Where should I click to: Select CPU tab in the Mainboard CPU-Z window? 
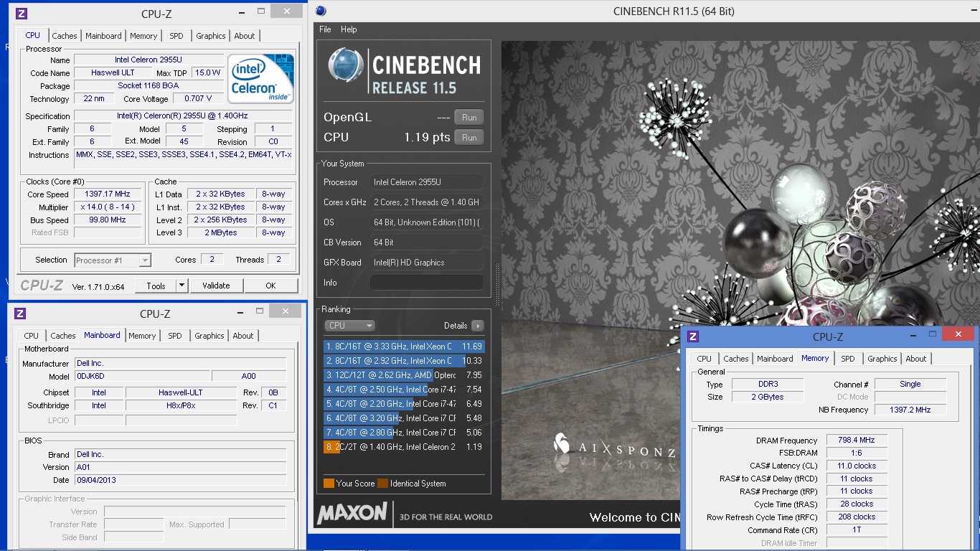(32, 336)
